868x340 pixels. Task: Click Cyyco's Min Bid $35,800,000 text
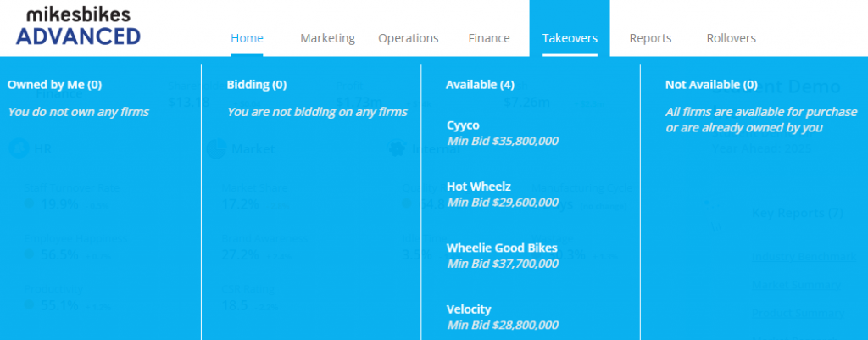pos(503,141)
